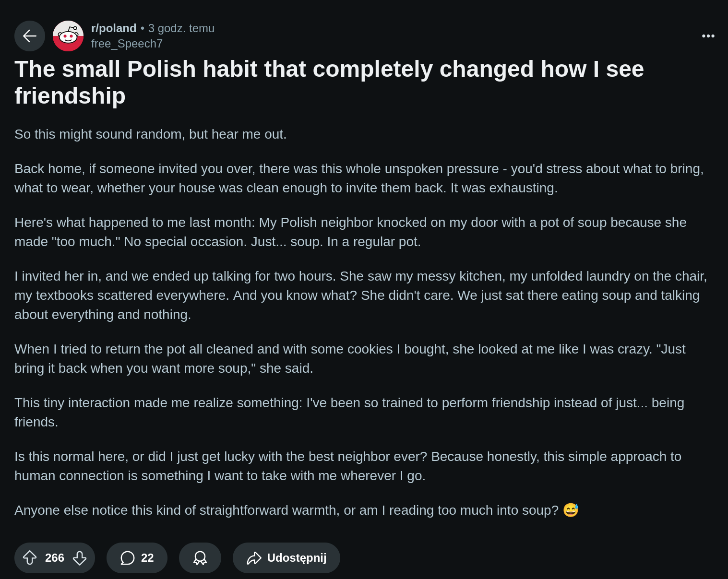This screenshot has height=579, width=728.
Task: Open the free_Speech7 user profile
Action: 127,44
